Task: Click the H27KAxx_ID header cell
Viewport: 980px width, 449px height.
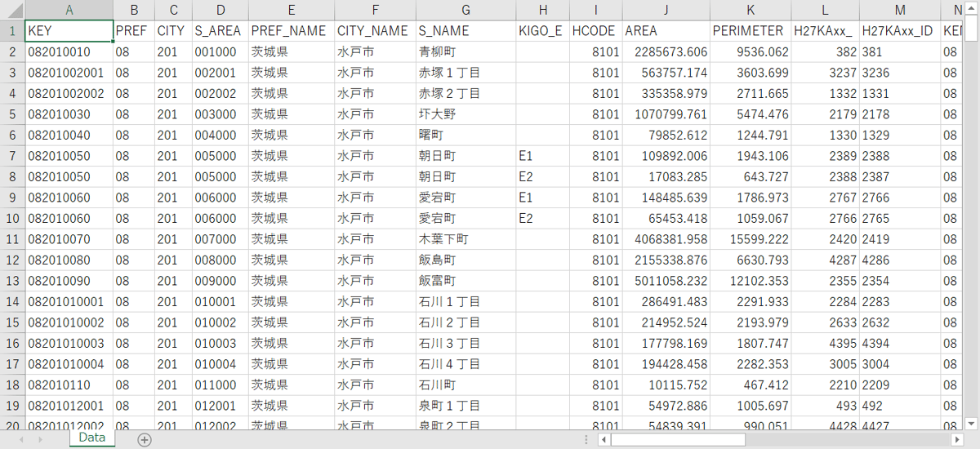Action: (900, 31)
